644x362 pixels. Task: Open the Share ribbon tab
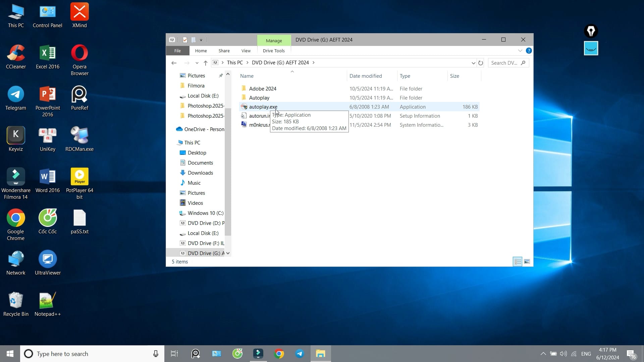224,51
